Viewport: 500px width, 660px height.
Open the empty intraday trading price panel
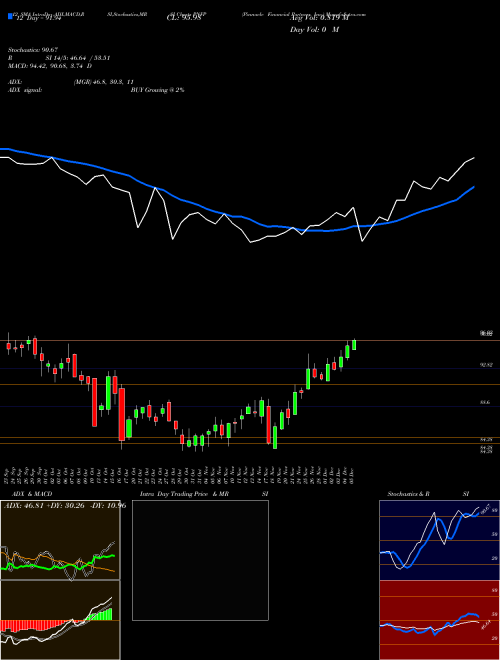click(200, 560)
